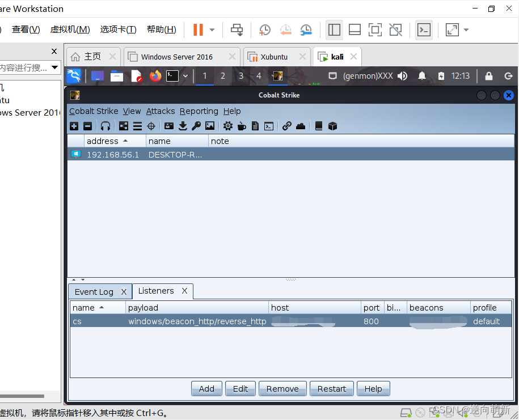The width and height of the screenshot is (519, 420).
Task: Open listeners configuration via headphones icon
Action: [106, 126]
